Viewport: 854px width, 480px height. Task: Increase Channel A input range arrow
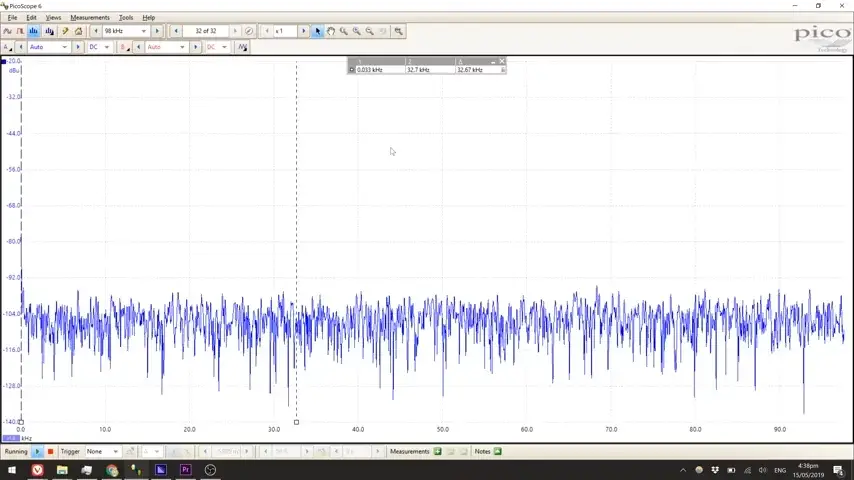77,47
